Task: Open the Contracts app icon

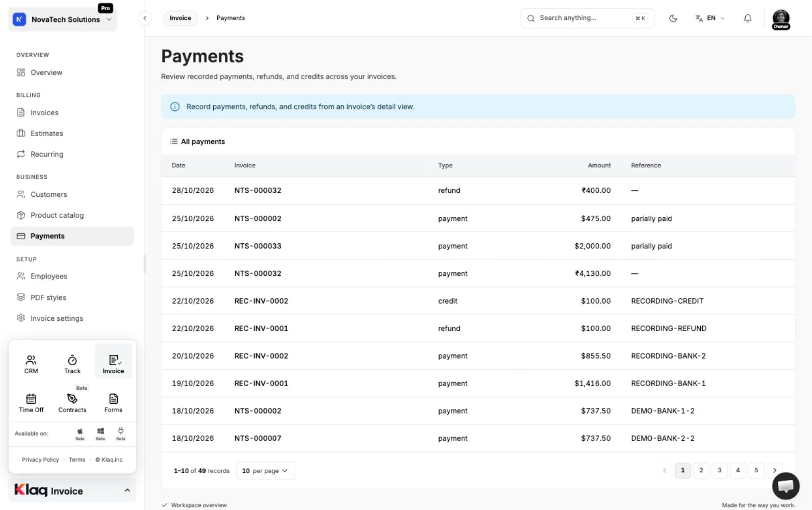Action: click(72, 402)
